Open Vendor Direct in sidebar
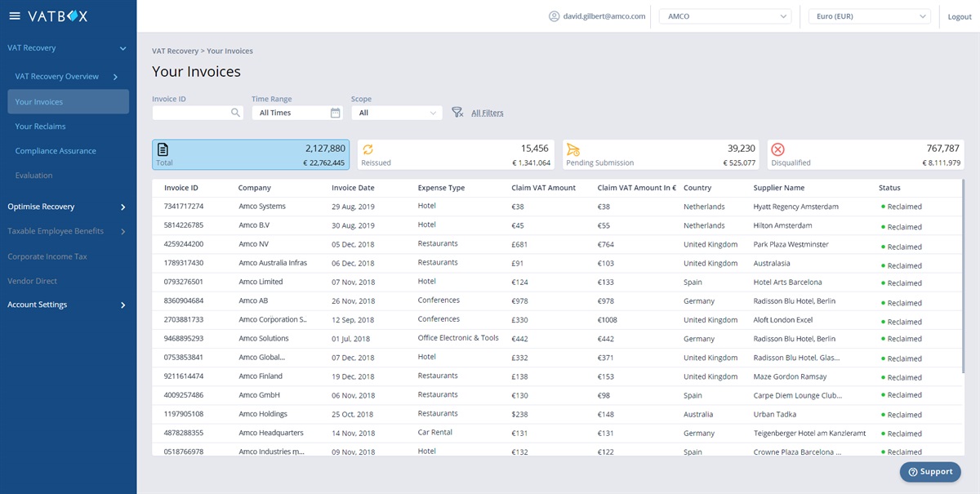The width and height of the screenshot is (980, 494). [33, 281]
